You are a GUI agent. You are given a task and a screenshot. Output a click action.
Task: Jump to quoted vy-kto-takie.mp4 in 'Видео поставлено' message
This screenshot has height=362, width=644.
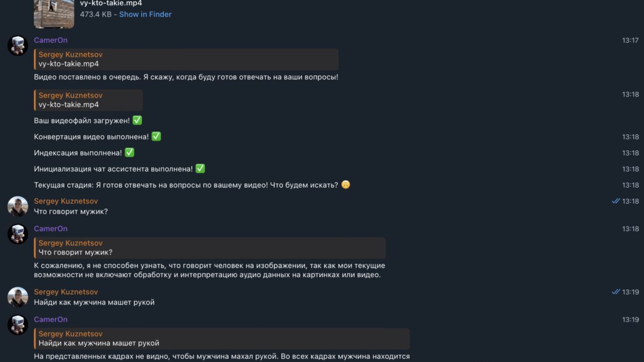(186, 59)
